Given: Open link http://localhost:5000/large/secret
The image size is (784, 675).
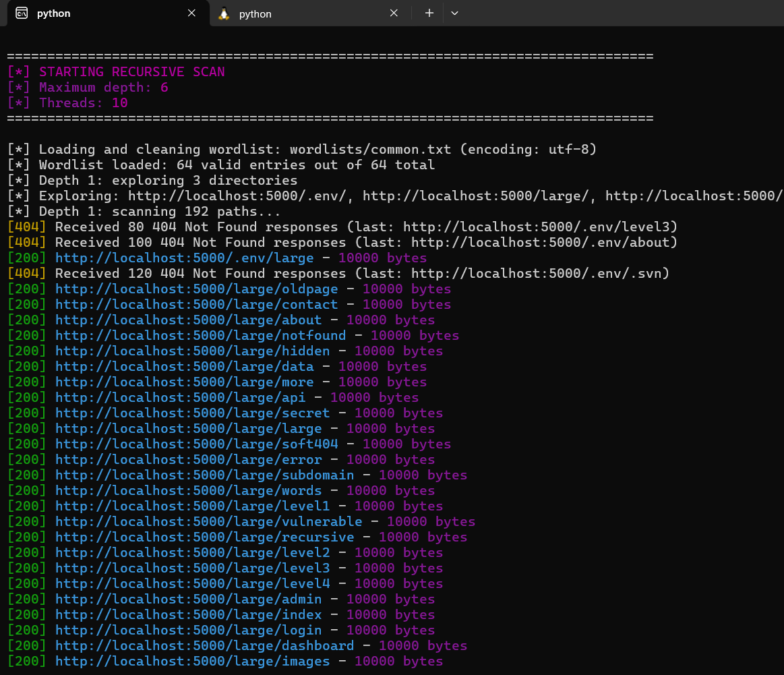Looking at the screenshot, I should [x=193, y=413].
